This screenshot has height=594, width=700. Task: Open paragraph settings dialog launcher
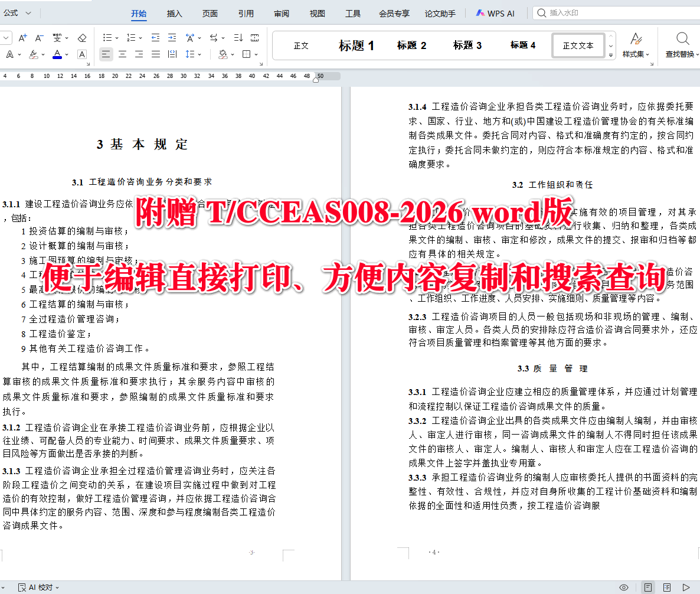(261, 64)
